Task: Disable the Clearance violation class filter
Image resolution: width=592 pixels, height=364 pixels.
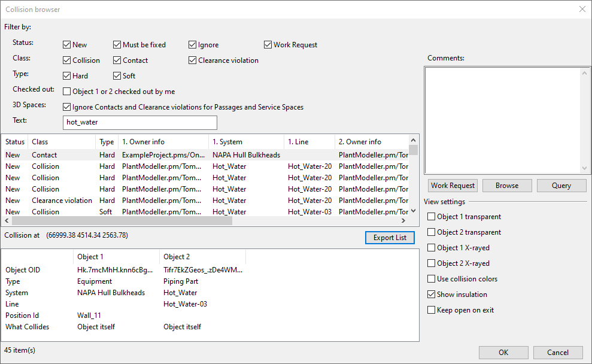Action: click(193, 60)
